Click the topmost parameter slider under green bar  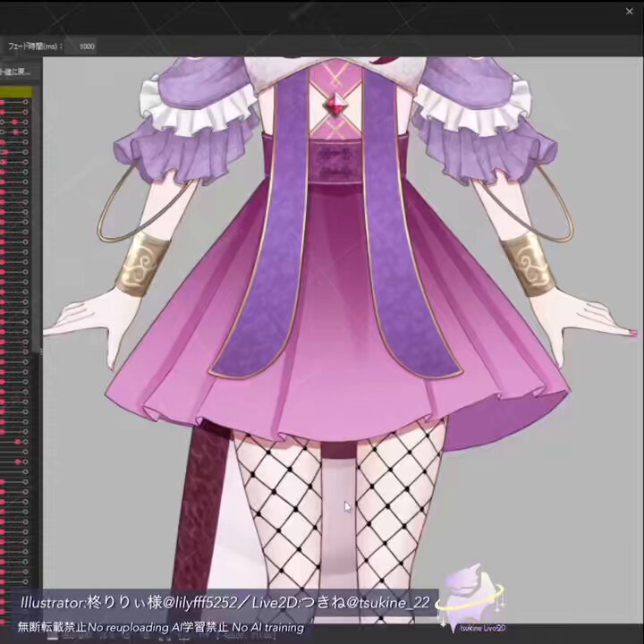tap(14, 102)
